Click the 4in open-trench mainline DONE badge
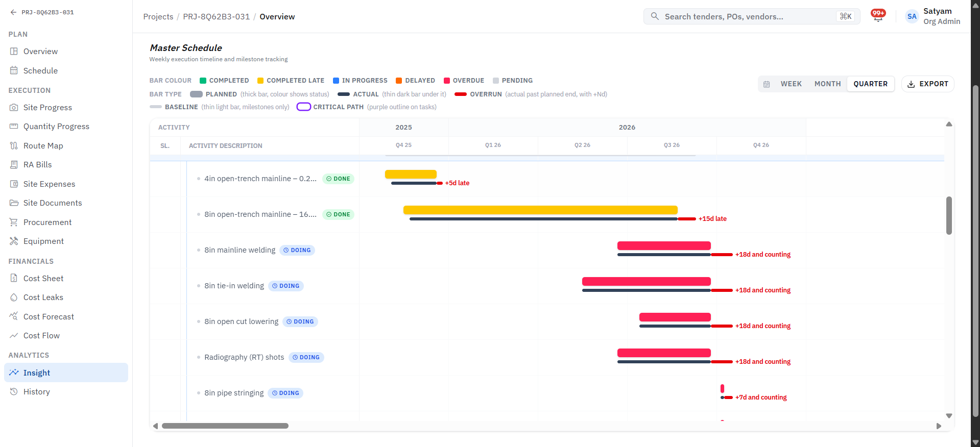 338,179
